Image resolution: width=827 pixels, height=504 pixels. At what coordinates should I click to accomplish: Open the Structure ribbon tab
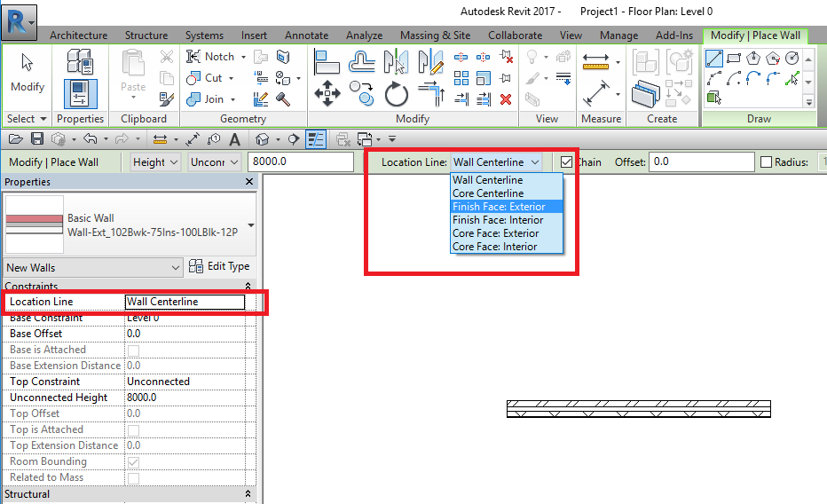[x=146, y=35]
